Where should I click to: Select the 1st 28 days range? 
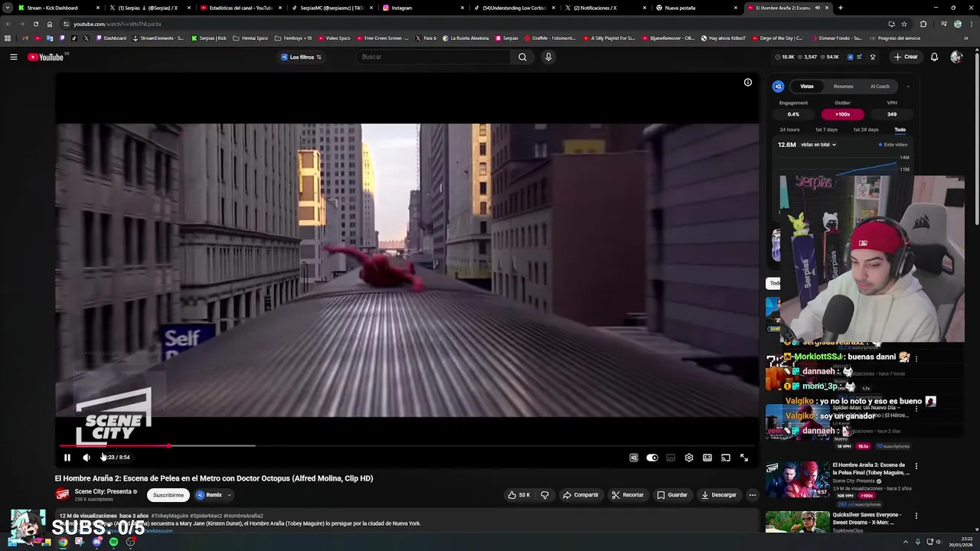866,130
